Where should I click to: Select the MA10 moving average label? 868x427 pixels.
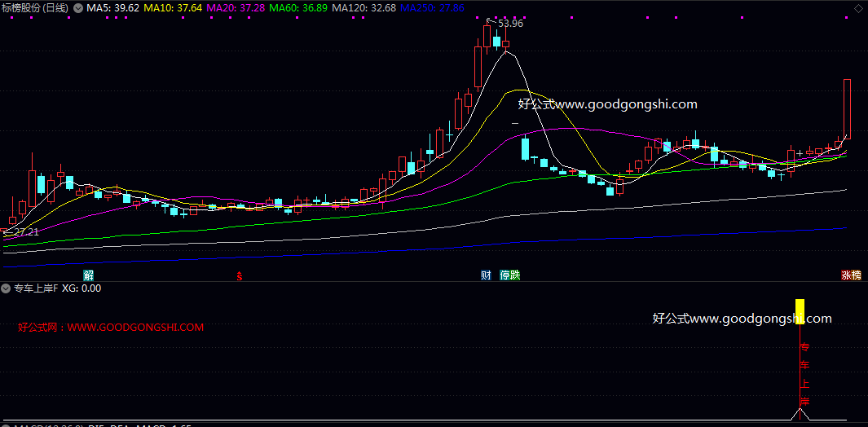173,7
